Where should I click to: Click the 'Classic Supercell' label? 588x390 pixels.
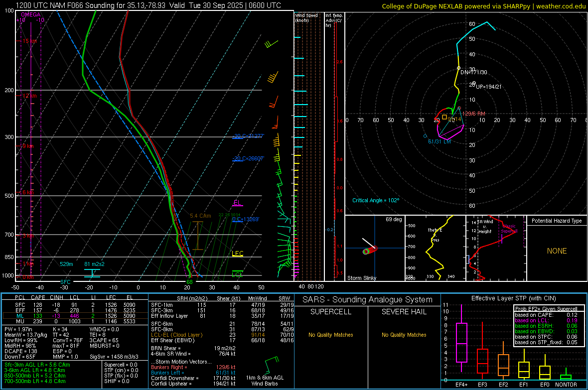(509, 229)
